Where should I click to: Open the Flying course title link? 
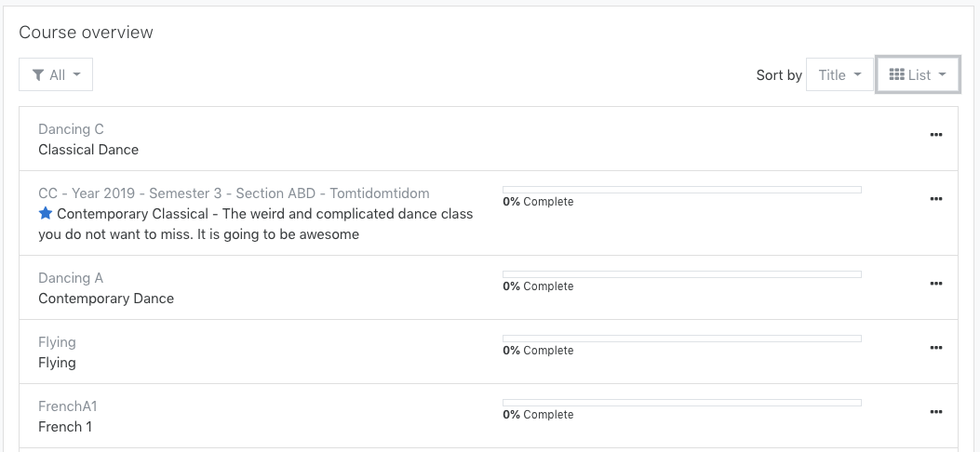pos(57,363)
